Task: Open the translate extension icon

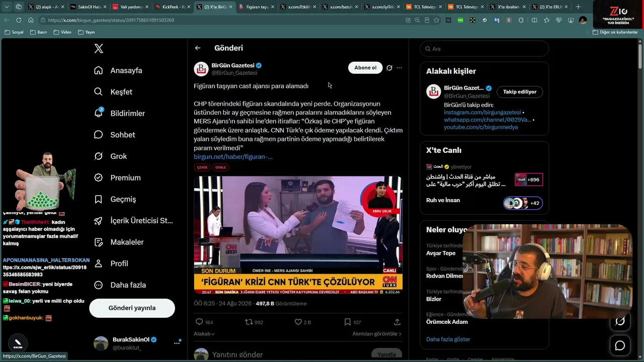Action: click(x=497, y=20)
